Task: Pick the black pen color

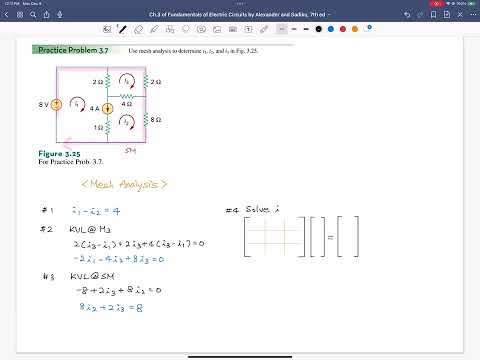Action: 319,29
